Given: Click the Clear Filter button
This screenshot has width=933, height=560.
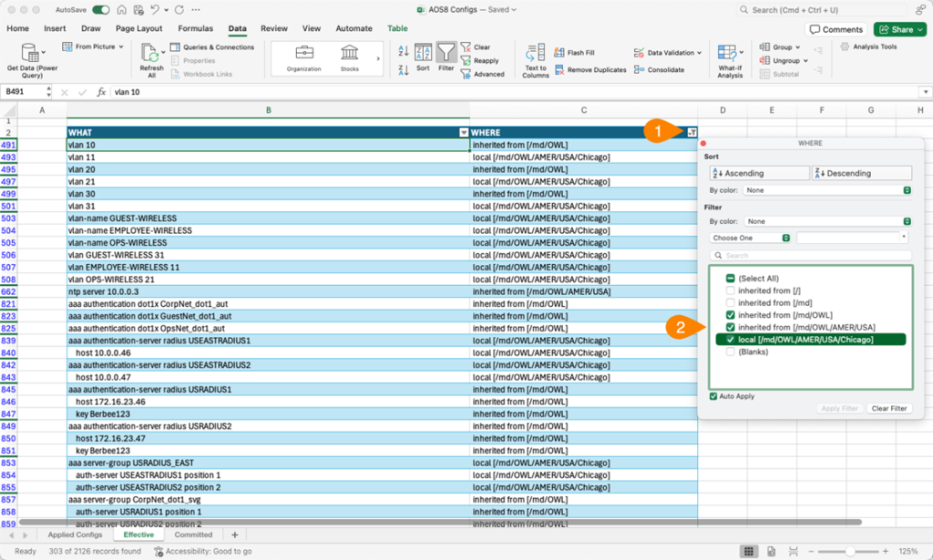Looking at the screenshot, I should click(888, 409).
